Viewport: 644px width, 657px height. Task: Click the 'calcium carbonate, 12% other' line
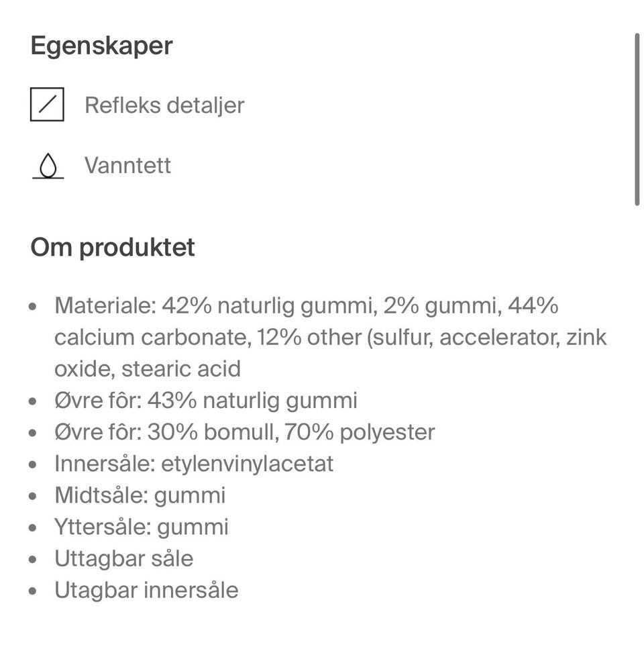point(330,337)
